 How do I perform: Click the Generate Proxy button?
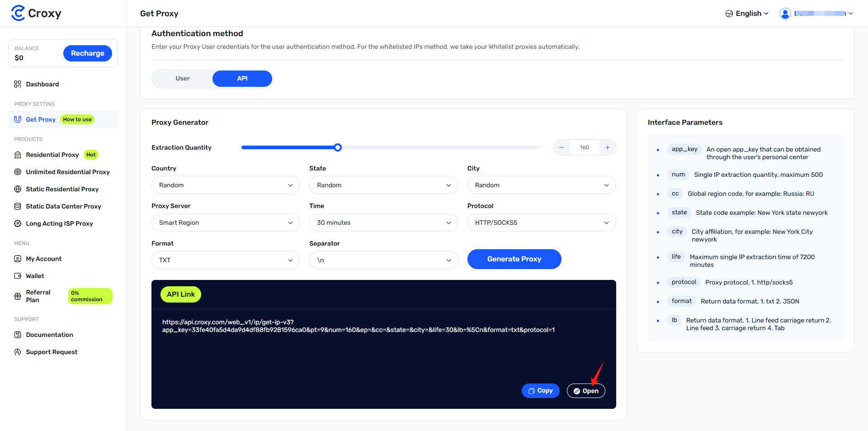pyautogui.click(x=514, y=259)
